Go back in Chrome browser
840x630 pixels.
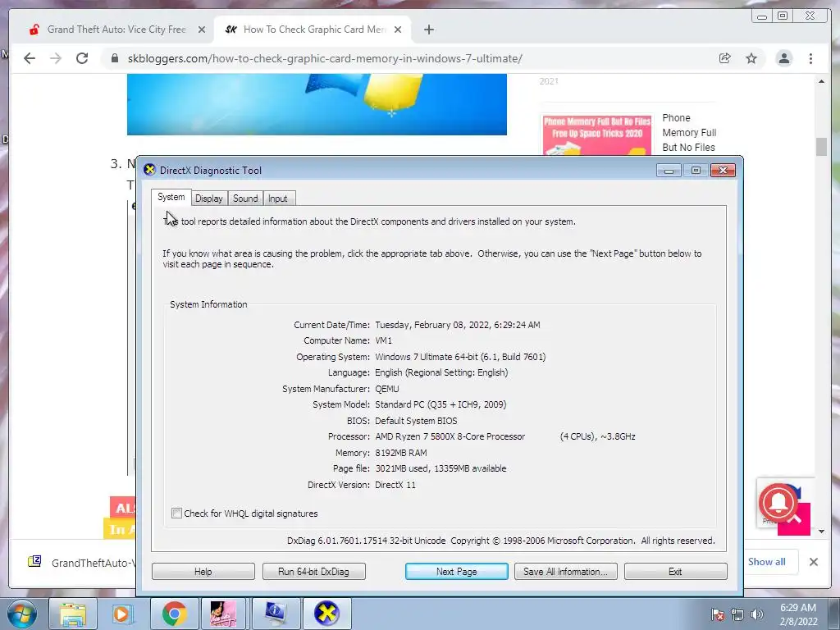point(30,58)
